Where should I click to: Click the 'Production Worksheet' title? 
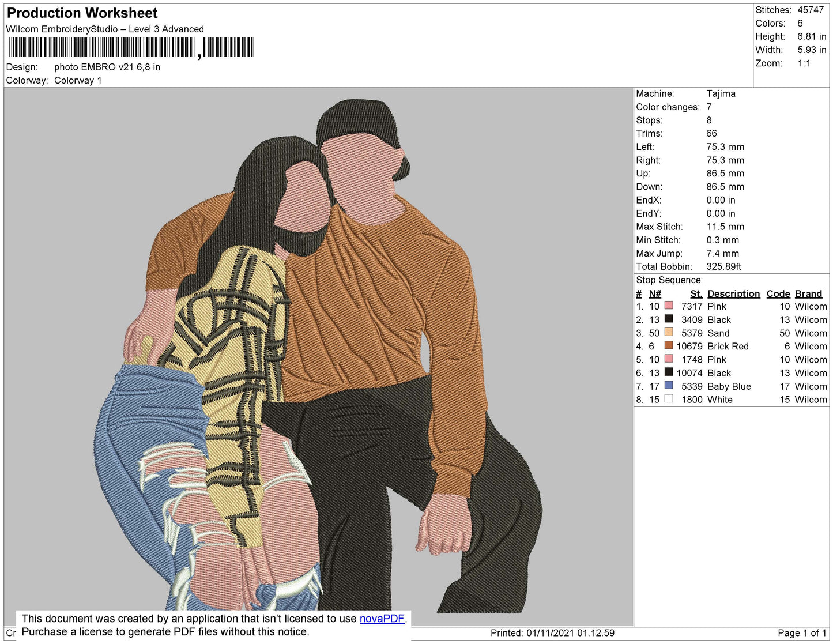pyautogui.click(x=82, y=13)
